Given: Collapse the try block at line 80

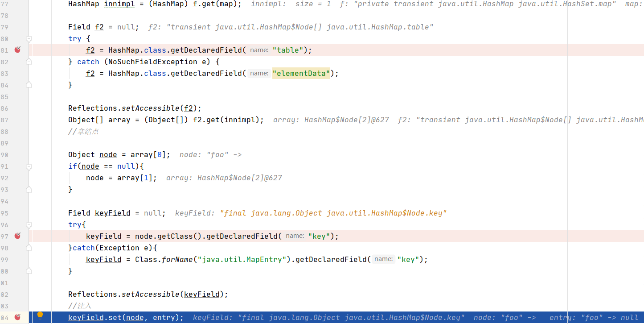Looking at the screenshot, I should pos(29,39).
